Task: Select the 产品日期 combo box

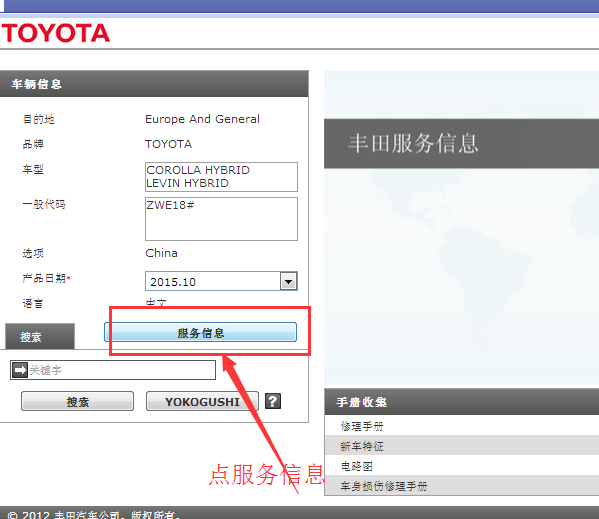Action: 221,281
